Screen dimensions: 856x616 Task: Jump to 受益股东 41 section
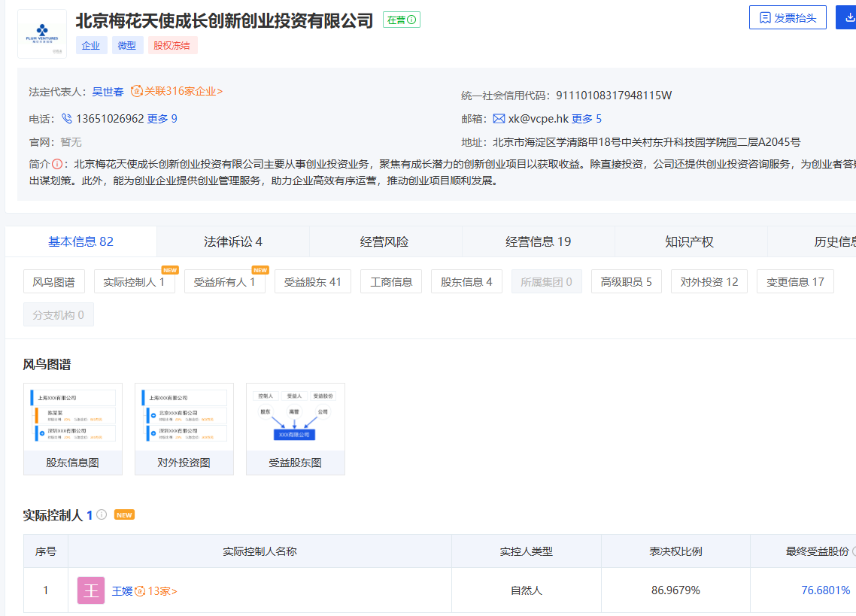coord(313,282)
